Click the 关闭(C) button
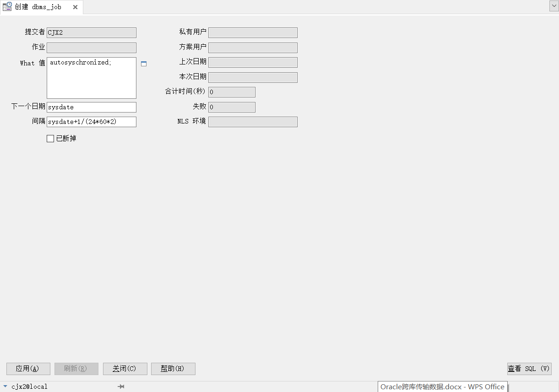The width and height of the screenshot is (559, 392). (125, 369)
